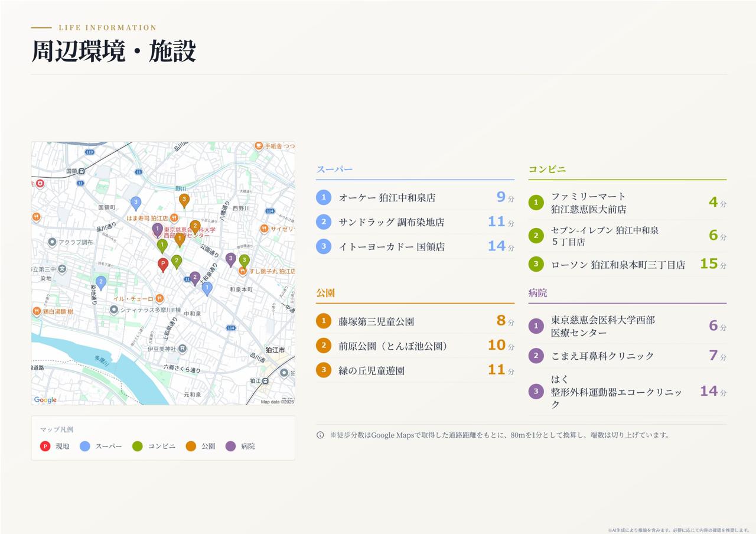Click the 国領 station icon on map

[82, 171]
